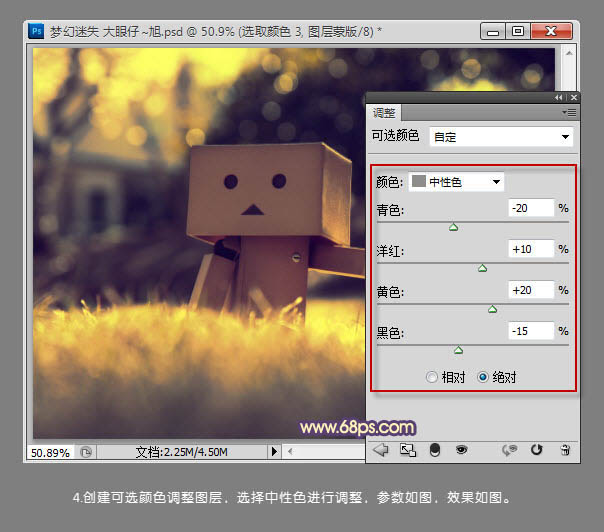Open the 颜色 中性色 colors dropdown
The width and height of the screenshot is (604, 532).
458,182
